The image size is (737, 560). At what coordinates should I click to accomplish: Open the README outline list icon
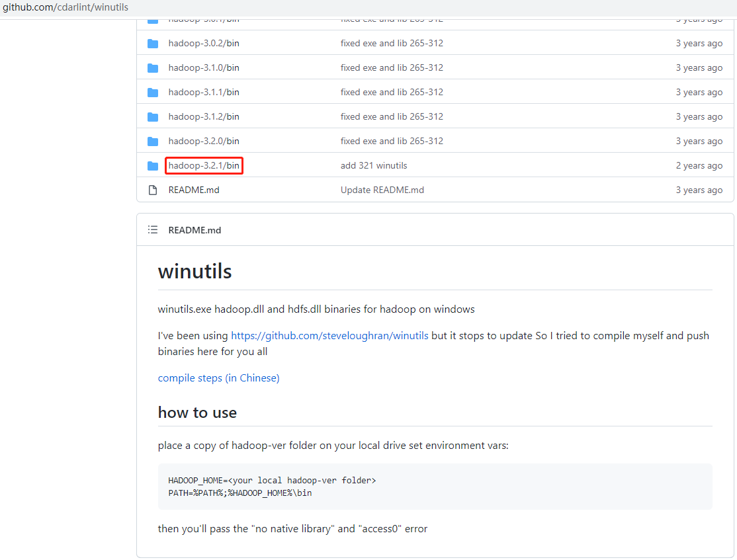[153, 230]
